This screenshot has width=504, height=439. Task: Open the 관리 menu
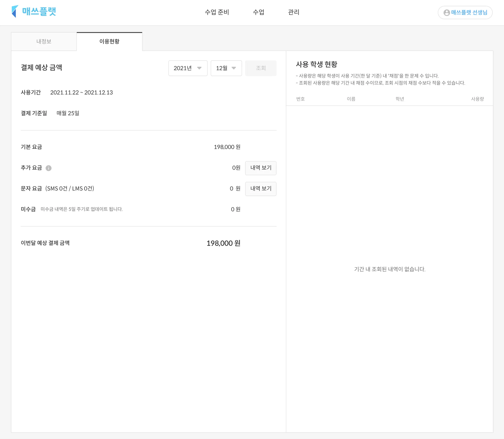tap(294, 12)
